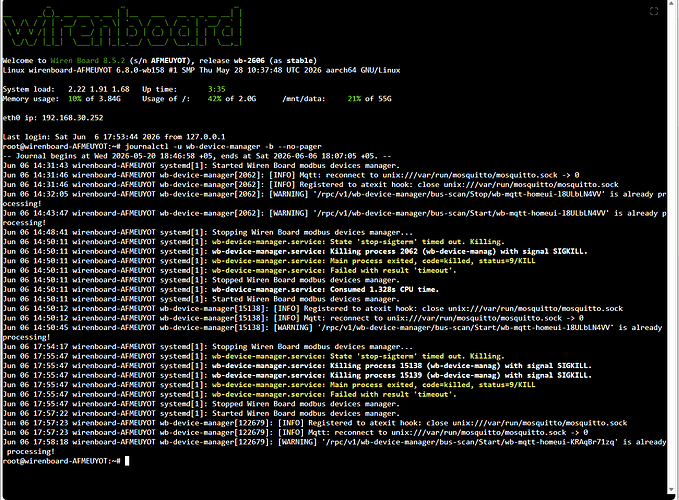This screenshot has height=500, width=679.
Task: Click the terminal cursor at the prompt
Action: (127, 461)
